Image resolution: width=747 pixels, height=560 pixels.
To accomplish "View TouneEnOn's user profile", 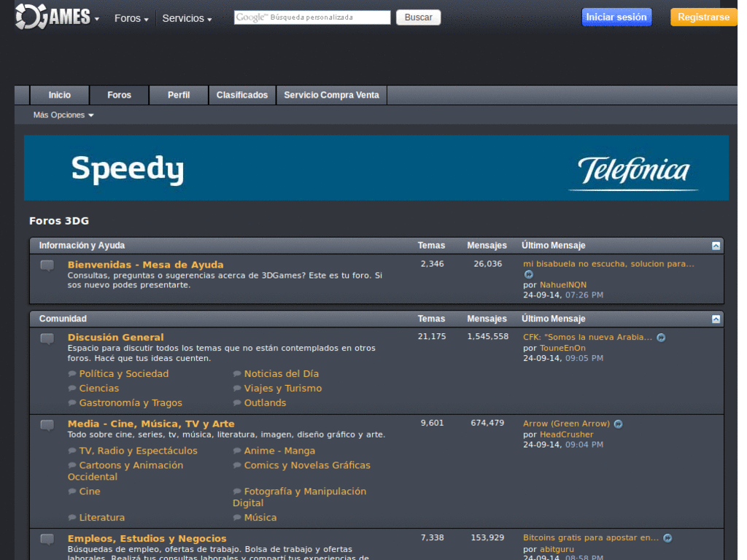I will pyautogui.click(x=562, y=348).
